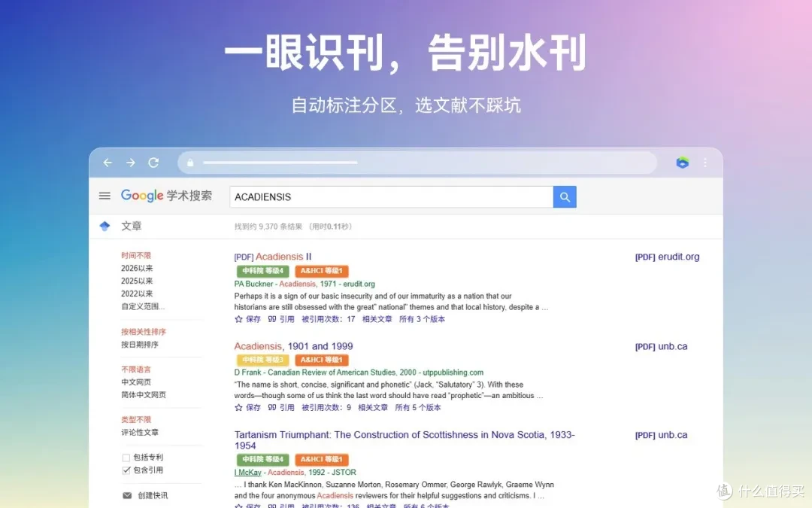Click A&HCI 等级1 badge under Tartanism Triumphant

[x=322, y=459]
